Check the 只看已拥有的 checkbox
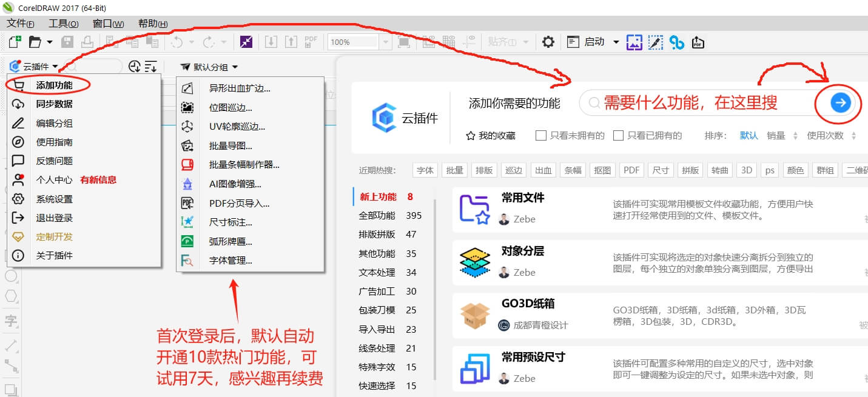 (618, 136)
